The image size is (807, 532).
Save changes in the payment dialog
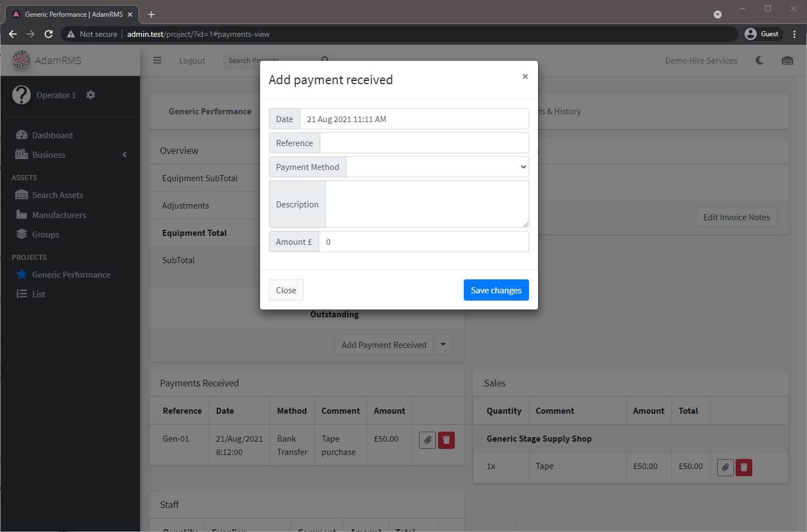pos(496,290)
